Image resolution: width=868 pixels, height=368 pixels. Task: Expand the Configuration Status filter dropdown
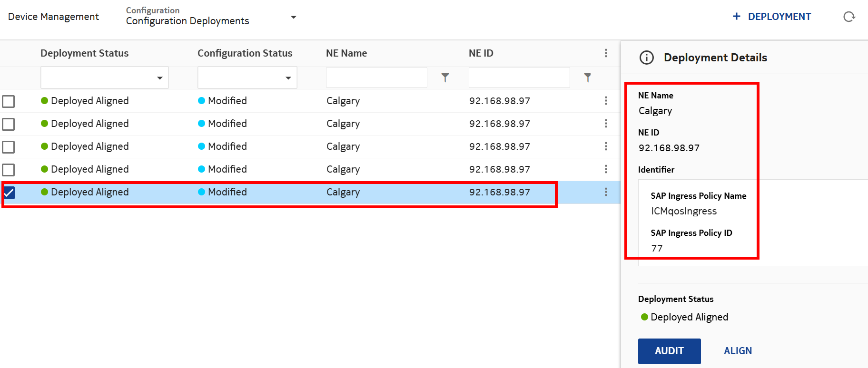(288, 78)
